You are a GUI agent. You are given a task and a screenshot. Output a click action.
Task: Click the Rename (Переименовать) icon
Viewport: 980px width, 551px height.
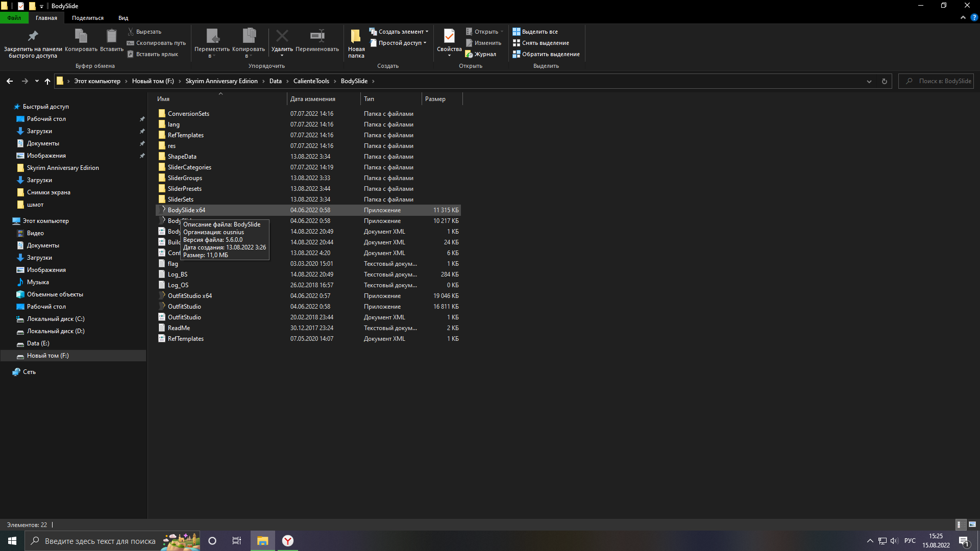pyautogui.click(x=317, y=36)
